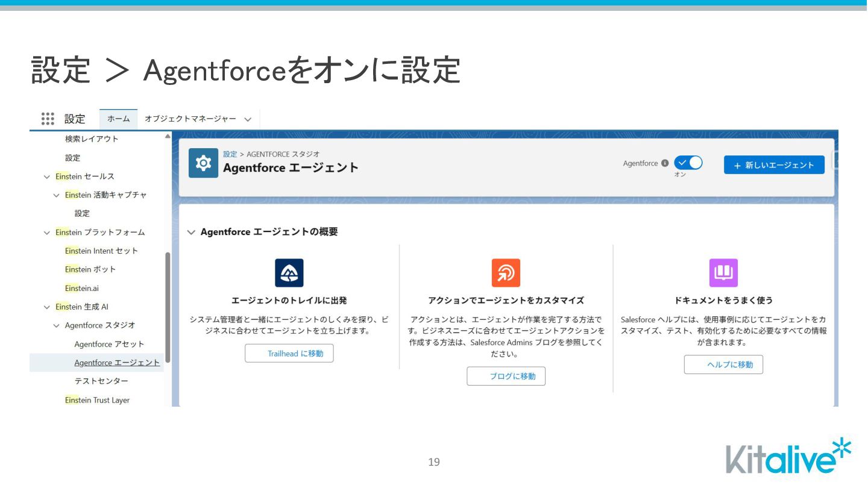The width and height of the screenshot is (868, 488).
Task: Click the ヘルプに移動 button
Action: pyautogui.click(x=723, y=364)
